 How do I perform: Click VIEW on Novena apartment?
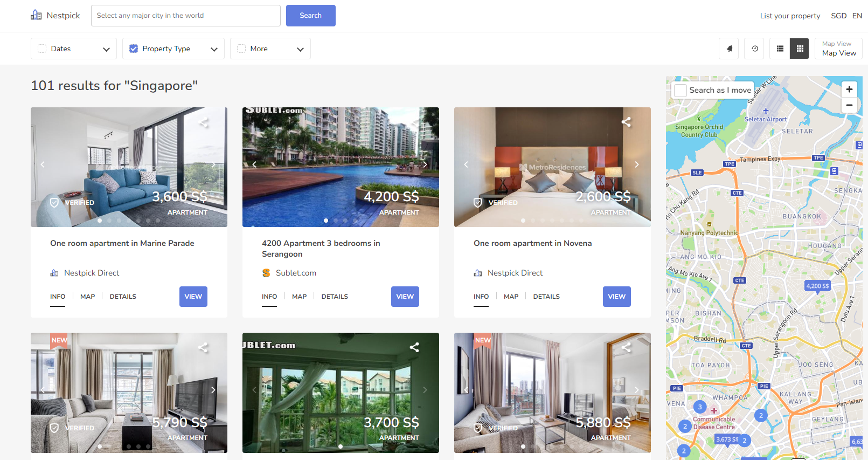tap(617, 297)
